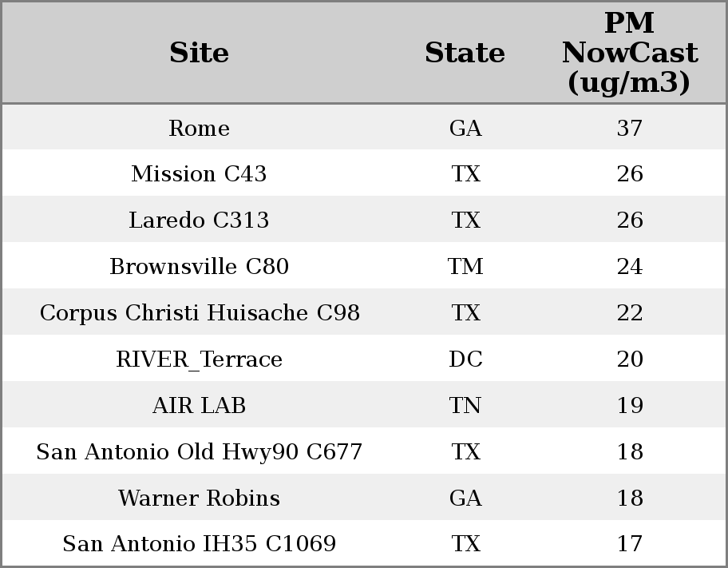Select the Rome site cell
This screenshot has height=568, width=728.
pyautogui.click(x=199, y=128)
